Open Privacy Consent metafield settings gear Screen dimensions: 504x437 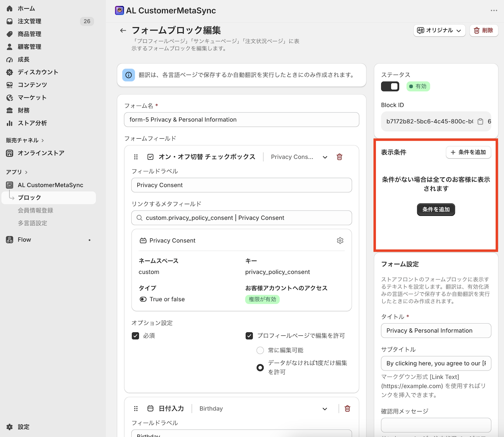340,241
